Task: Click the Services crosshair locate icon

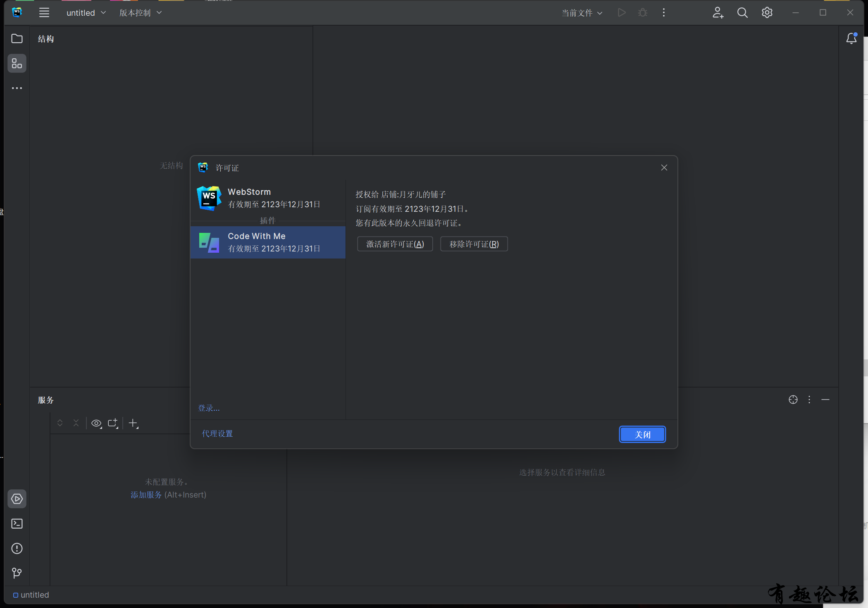Action: [x=793, y=400]
